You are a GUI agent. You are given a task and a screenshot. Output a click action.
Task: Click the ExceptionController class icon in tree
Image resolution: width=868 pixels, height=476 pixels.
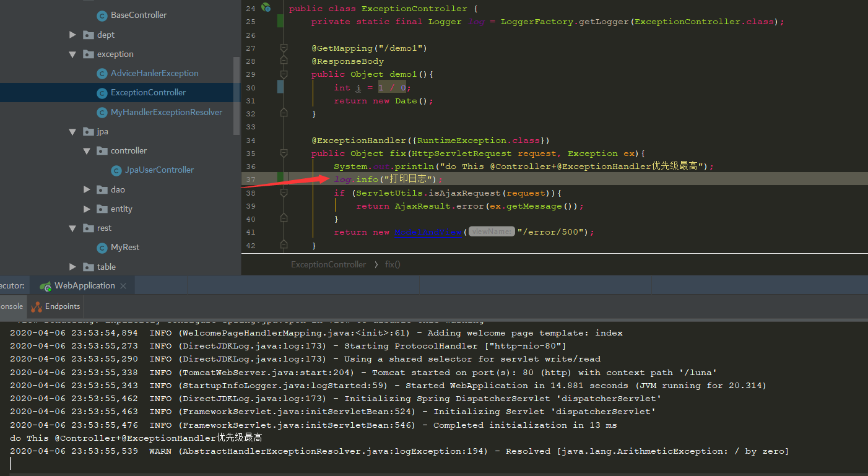[102, 93]
